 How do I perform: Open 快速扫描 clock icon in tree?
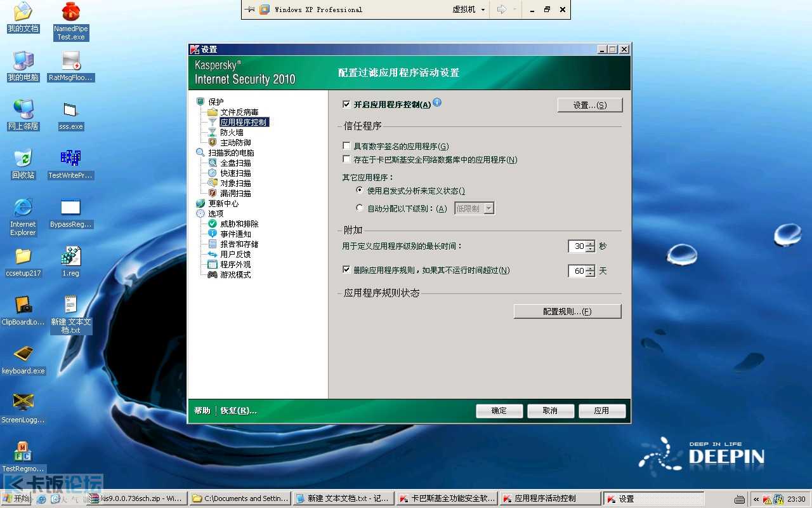pos(213,173)
